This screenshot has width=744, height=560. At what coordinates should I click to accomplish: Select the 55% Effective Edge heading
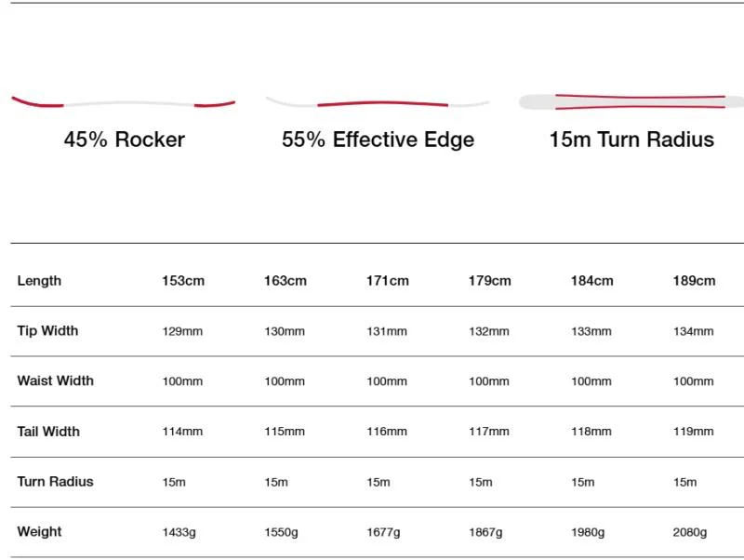click(379, 140)
